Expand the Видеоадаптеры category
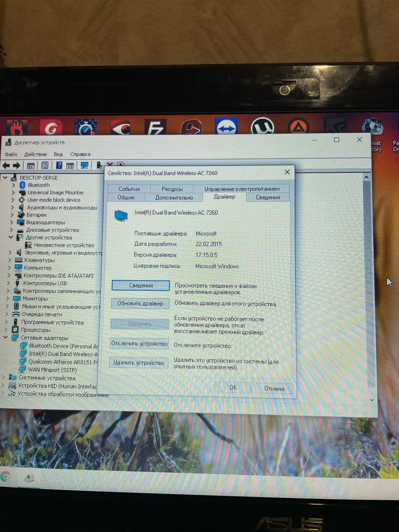Image resolution: width=399 pixels, height=532 pixels. [12, 222]
